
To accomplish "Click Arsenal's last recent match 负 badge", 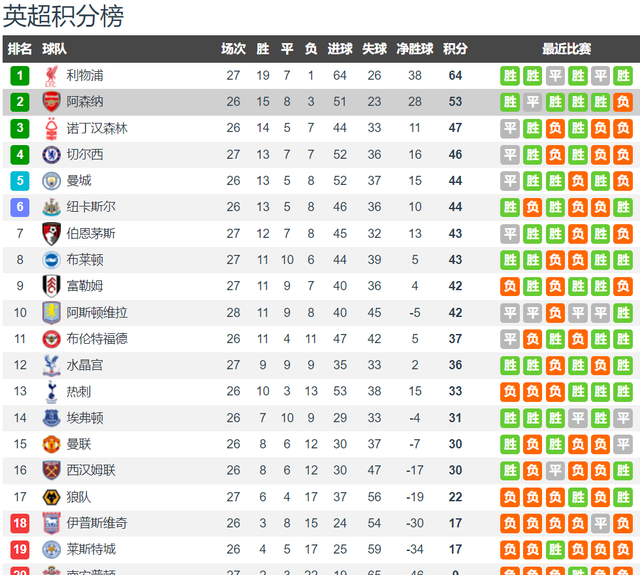I will click(x=623, y=102).
